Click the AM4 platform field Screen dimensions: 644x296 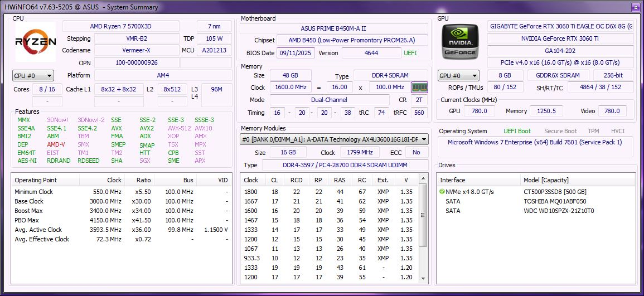tap(163, 76)
